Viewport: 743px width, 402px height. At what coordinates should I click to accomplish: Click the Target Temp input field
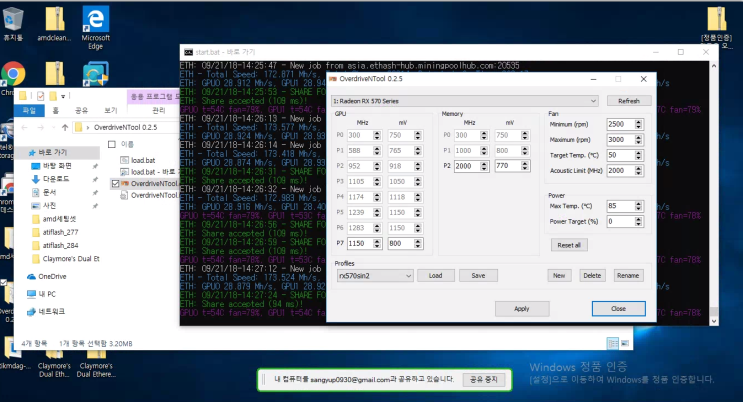click(x=621, y=155)
